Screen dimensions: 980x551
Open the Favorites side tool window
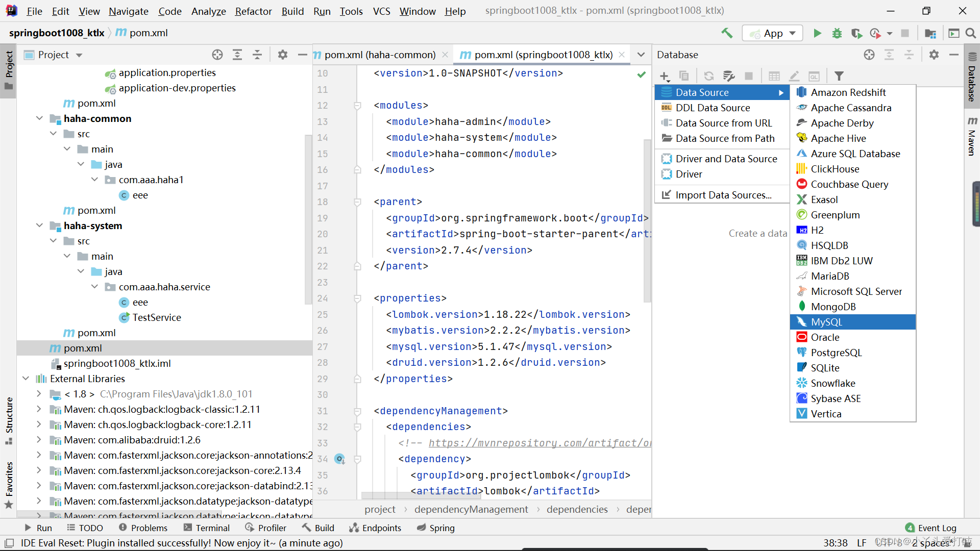pos(9,485)
